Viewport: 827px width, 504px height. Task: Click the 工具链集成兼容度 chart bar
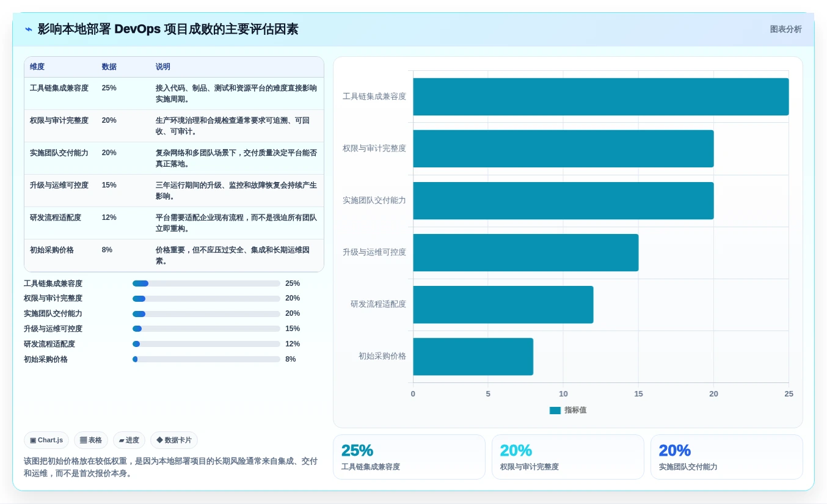(601, 97)
